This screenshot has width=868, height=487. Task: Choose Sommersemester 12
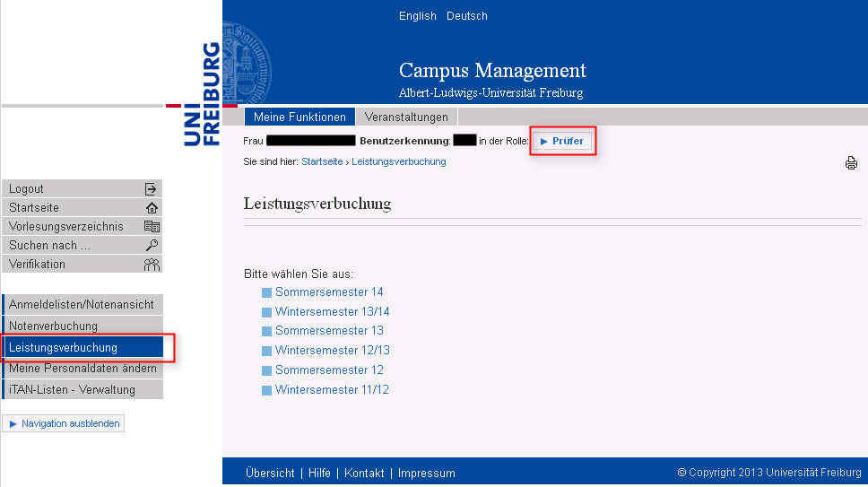pos(329,370)
